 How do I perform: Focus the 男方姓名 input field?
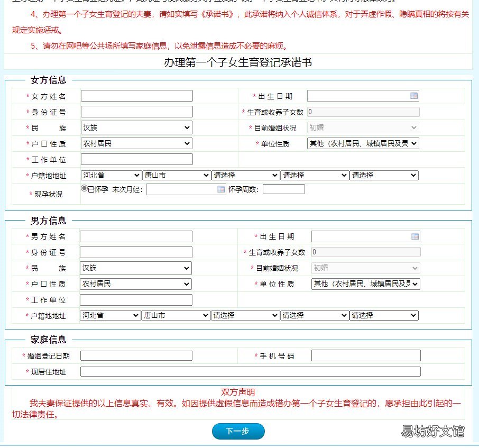(136, 236)
